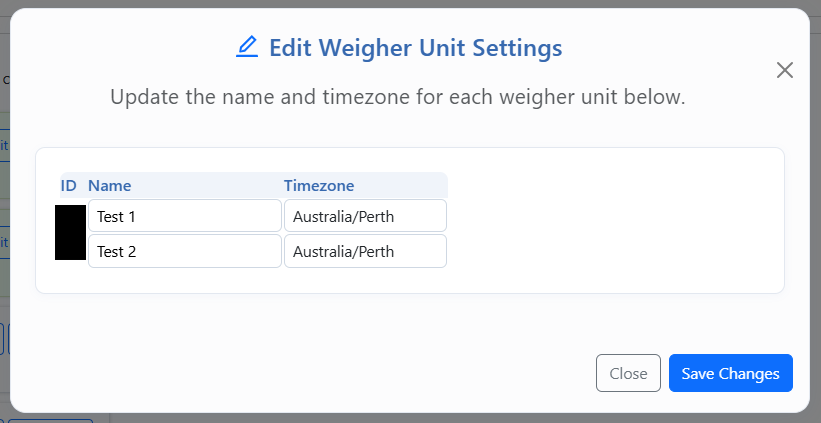Select second row Australia/Perth timezone field
Viewport: 821px width, 423px height.
(x=365, y=252)
